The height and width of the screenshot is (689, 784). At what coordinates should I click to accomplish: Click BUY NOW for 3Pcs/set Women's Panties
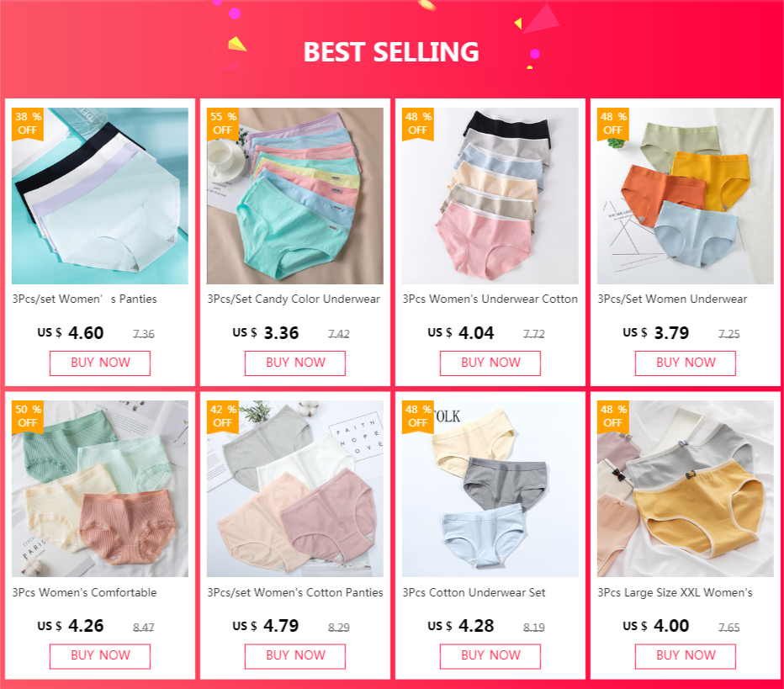(100, 363)
